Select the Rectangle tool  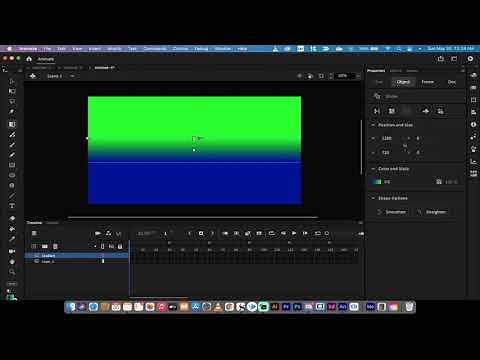pyautogui.click(x=12, y=165)
